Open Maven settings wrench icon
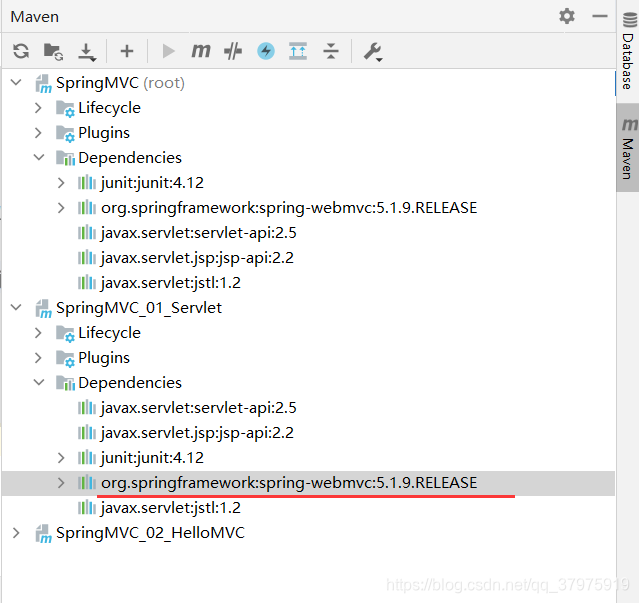Viewport: 639px width, 603px height. tap(372, 52)
